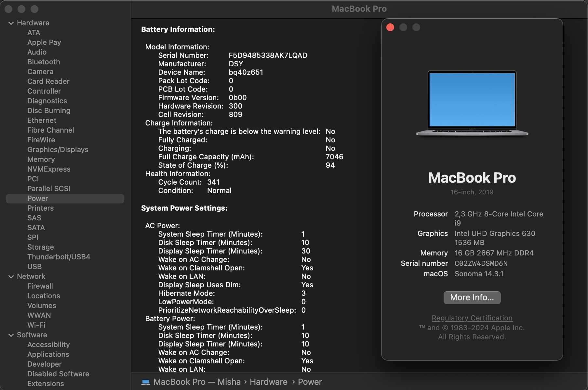This screenshot has width=588, height=390.
Task: Select SPI in the sidebar
Action: (x=33, y=237)
